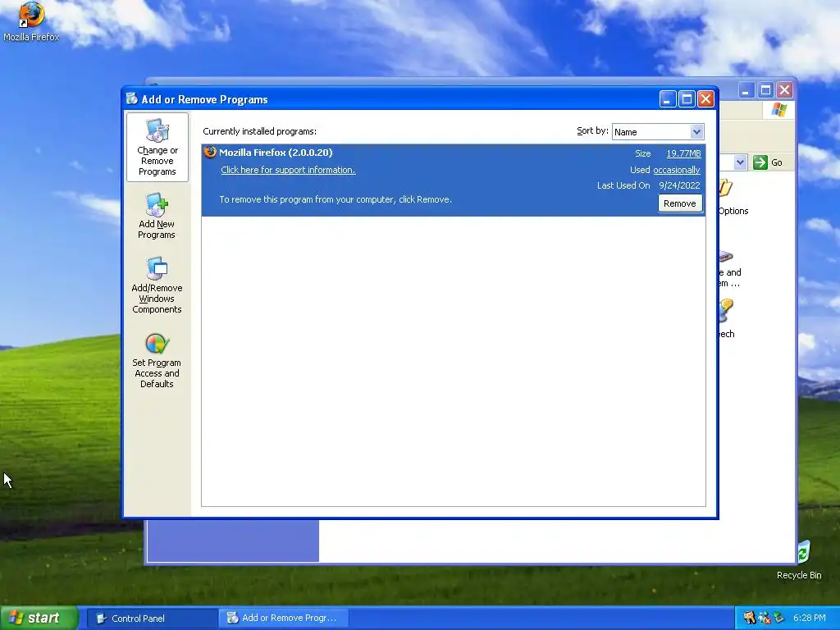Viewport: 840px width, 630px height.
Task: Click first system tray icon
Action: pos(750,619)
